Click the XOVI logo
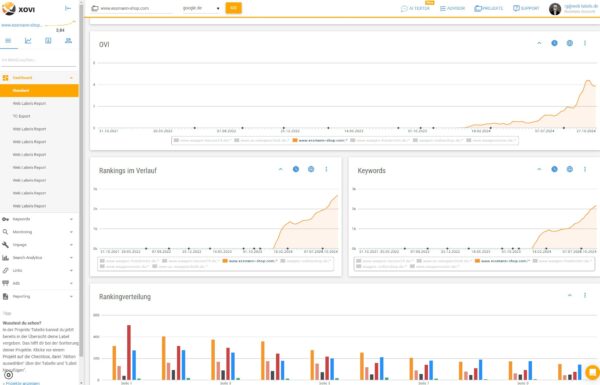Screen dimensions: 600x385 click(x=18, y=8)
